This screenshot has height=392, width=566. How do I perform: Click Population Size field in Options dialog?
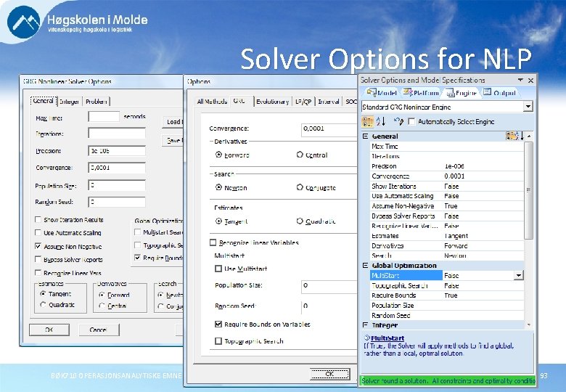pyautogui.click(x=329, y=287)
